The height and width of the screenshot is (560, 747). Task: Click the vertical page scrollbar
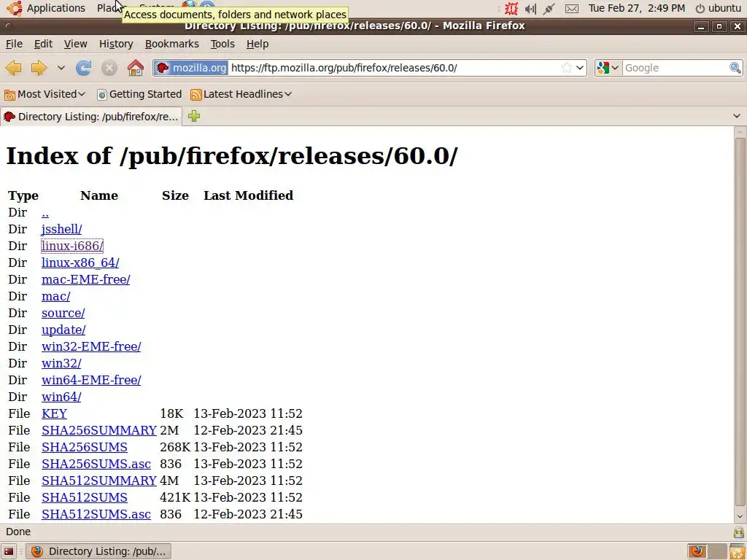[x=740, y=322]
